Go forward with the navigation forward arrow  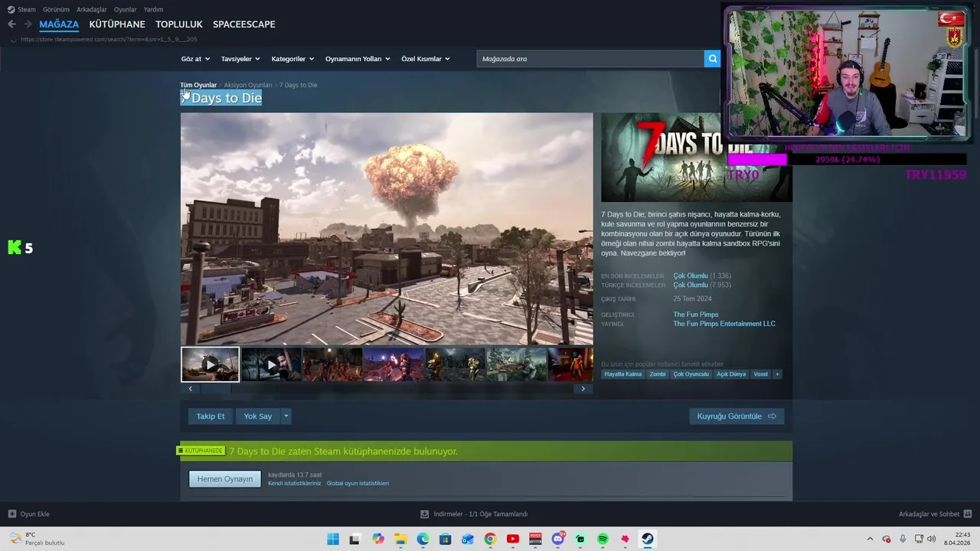click(28, 24)
